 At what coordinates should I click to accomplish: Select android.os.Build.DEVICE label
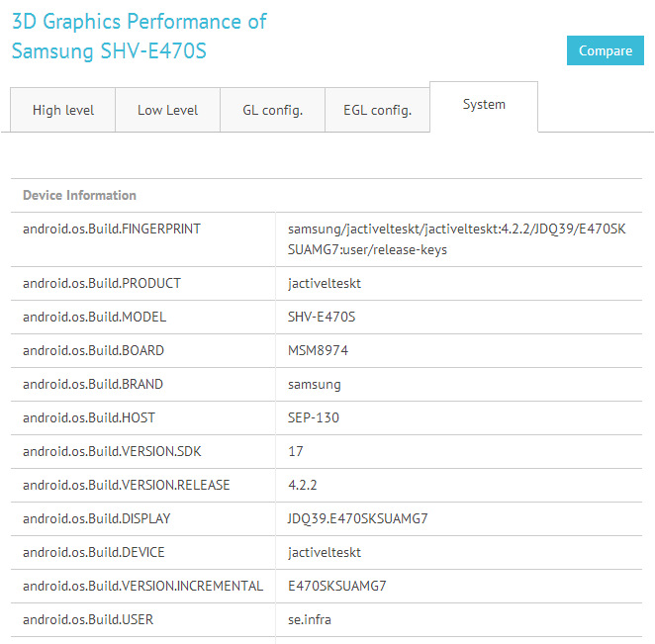[94, 553]
